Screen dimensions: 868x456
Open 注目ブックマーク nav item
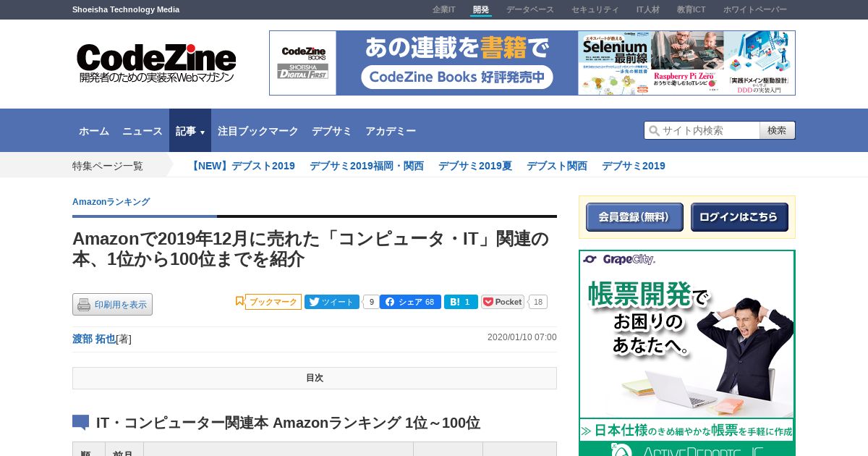coord(258,131)
